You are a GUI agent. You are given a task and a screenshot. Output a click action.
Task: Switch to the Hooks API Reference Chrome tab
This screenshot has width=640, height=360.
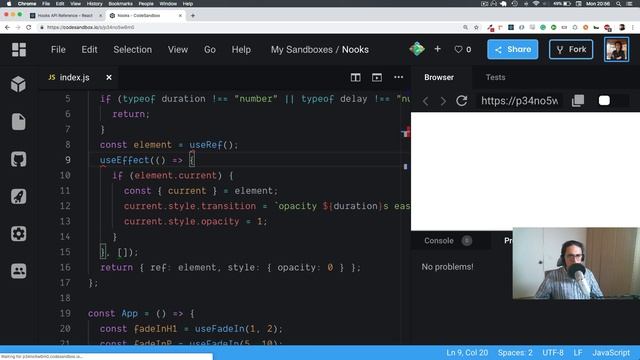(65, 16)
